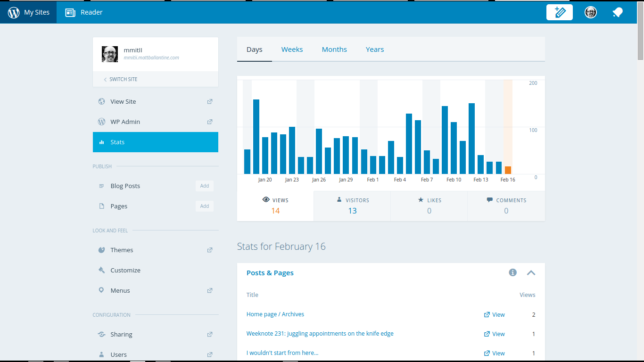Open the user profile avatar in the top bar
Image resolution: width=644 pixels, height=362 pixels.
pos(591,12)
